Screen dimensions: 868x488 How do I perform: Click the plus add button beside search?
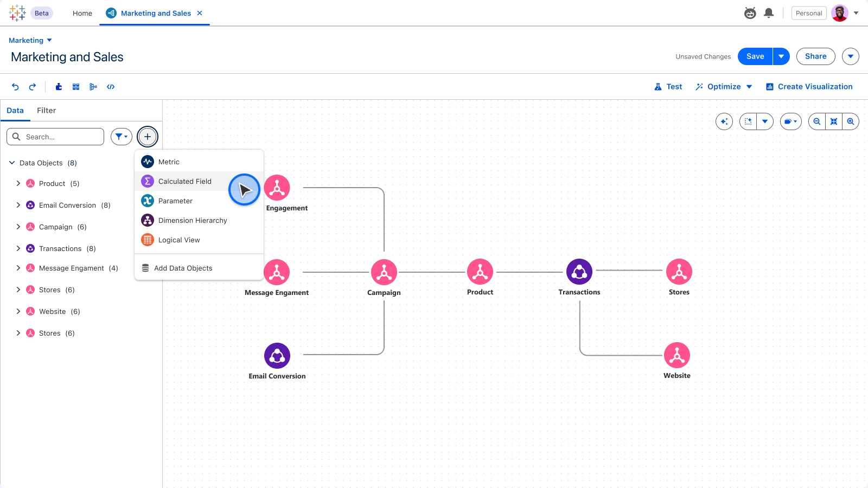pyautogui.click(x=148, y=137)
